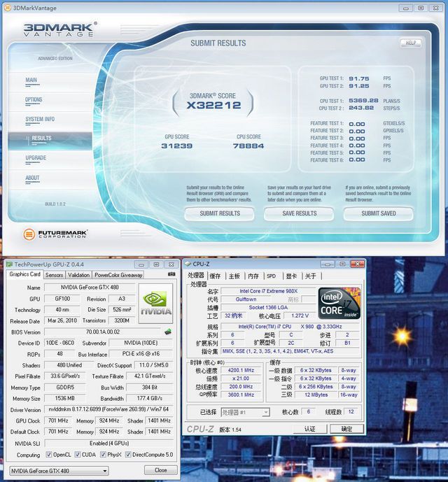This screenshot has width=448, height=482.
Task: Click the SUBMIT RESULTS button
Action: click(219, 213)
